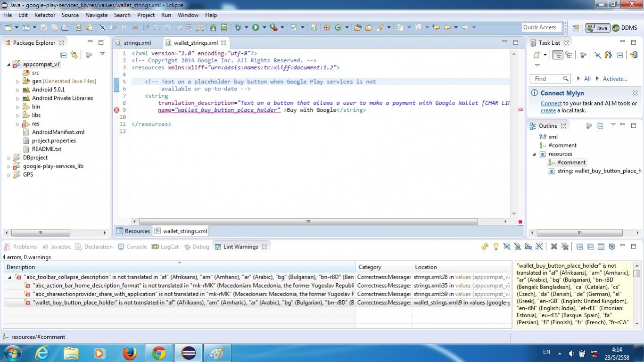
Task: Click the Remove issue X icon in Lint Warnings
Action: [x=554, y=247]
